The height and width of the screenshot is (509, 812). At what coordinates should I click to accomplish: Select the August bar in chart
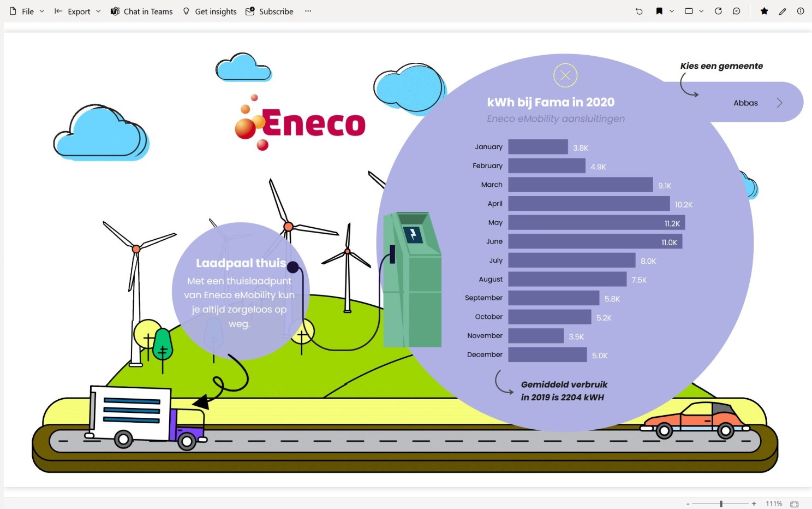pyautogui.click(x=568, y=279)
